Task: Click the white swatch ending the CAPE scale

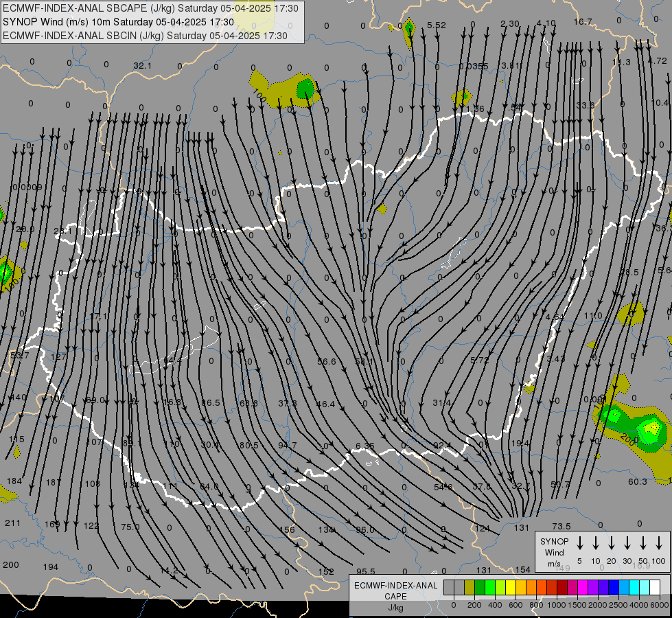Action: click(x=654, y=588)
